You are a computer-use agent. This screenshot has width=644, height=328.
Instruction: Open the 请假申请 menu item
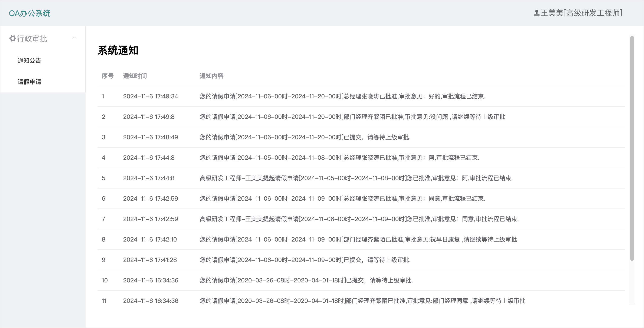[x=29, y=82]
